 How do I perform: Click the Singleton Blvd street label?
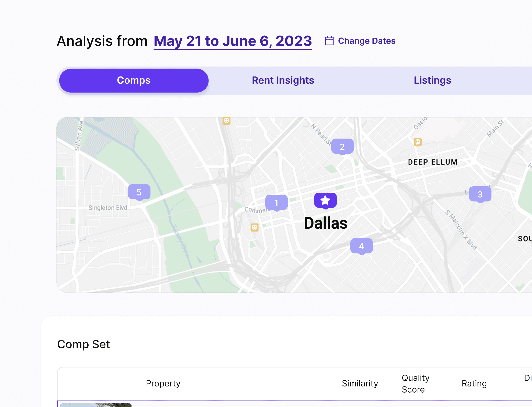pyautogui.click(x=108, y=208)
